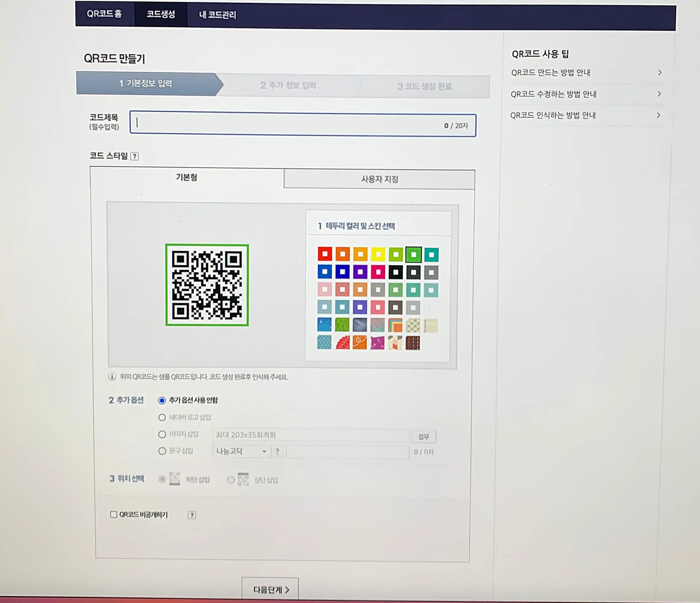Open QR코드 만드는 방법 안내 link
The width and height of the screenshot is (700, 603).
551,73
